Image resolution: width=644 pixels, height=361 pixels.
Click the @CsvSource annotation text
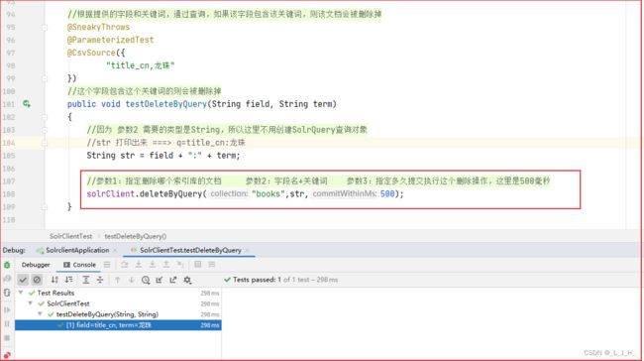(x=91, y=53)
